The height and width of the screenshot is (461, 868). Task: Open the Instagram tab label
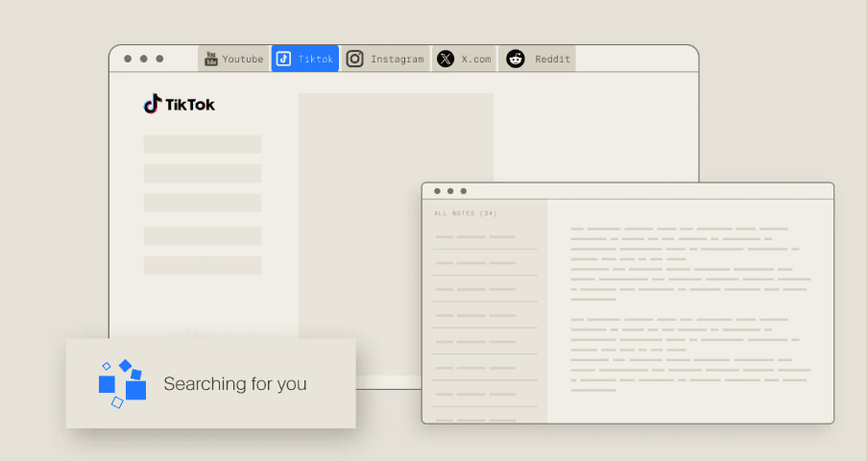pyautogui.click(x=397, y=60)
